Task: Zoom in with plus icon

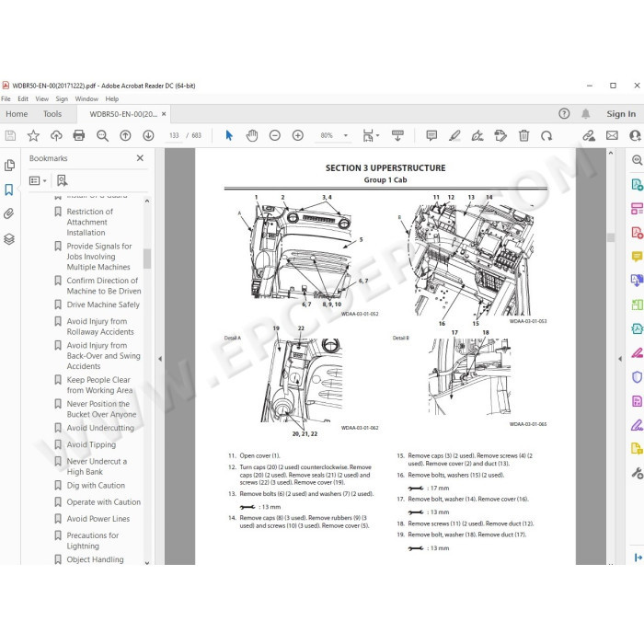Action: [x=298, y=135]
